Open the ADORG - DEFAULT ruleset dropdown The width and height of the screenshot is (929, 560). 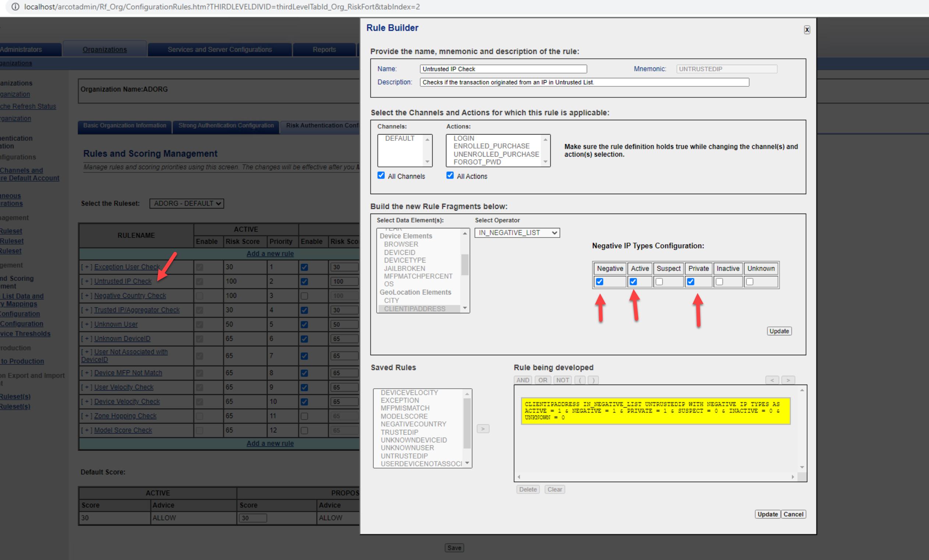click(187, 203)
